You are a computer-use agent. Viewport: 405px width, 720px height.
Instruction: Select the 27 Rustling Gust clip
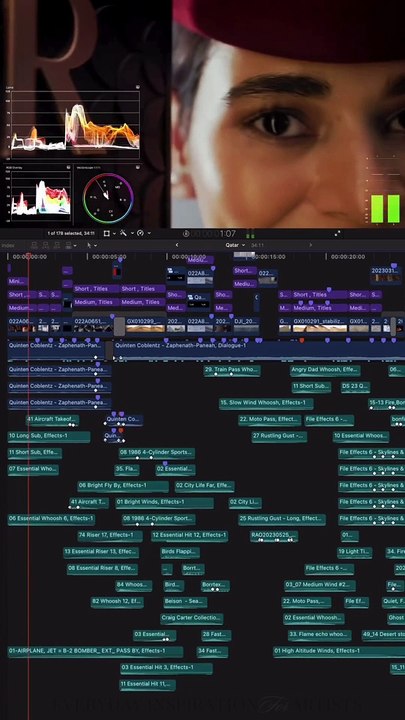pyautogui.click(x=279, y=437)
